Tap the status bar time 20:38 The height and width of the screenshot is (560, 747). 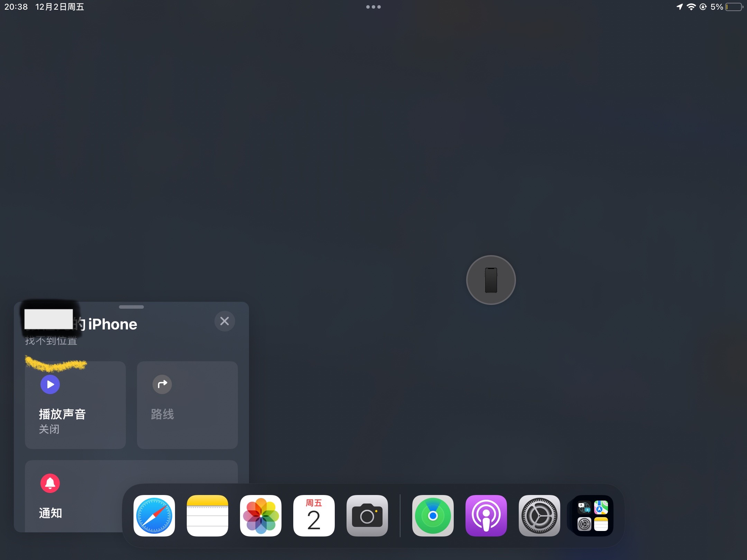[16, 7]
